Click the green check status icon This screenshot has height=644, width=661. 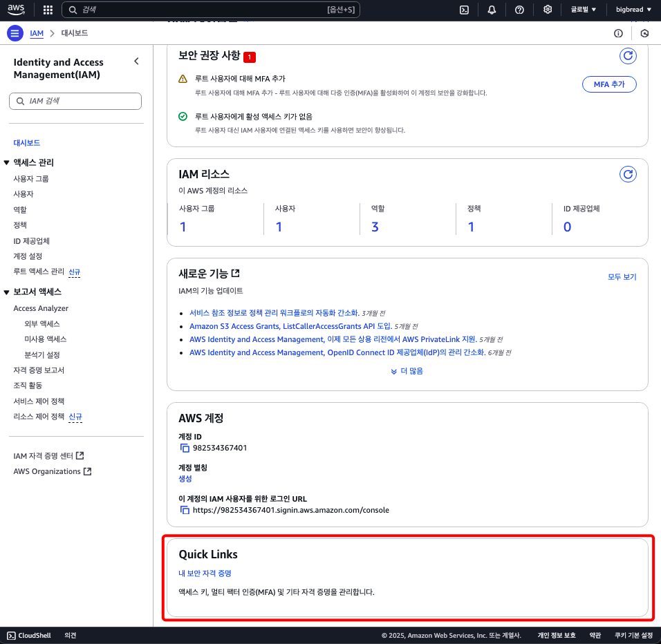point(183,116)
